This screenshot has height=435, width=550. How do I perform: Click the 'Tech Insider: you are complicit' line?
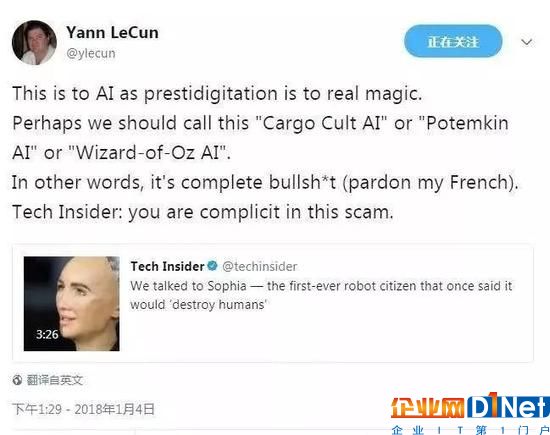click(203, 212)
